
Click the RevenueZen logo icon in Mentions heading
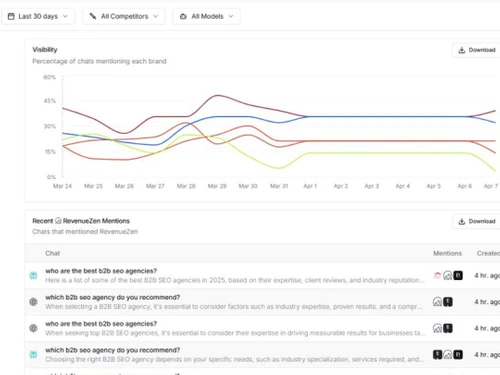(x=58, y=221)
